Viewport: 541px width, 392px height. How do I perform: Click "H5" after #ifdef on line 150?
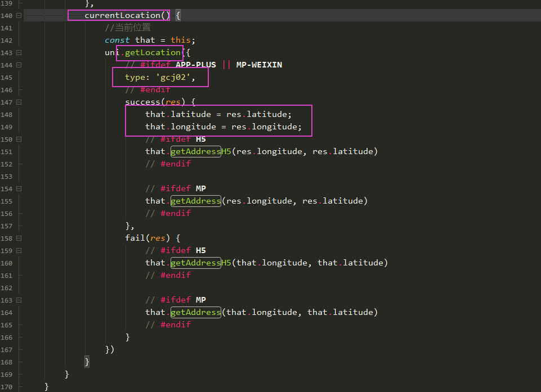point(201,139)
